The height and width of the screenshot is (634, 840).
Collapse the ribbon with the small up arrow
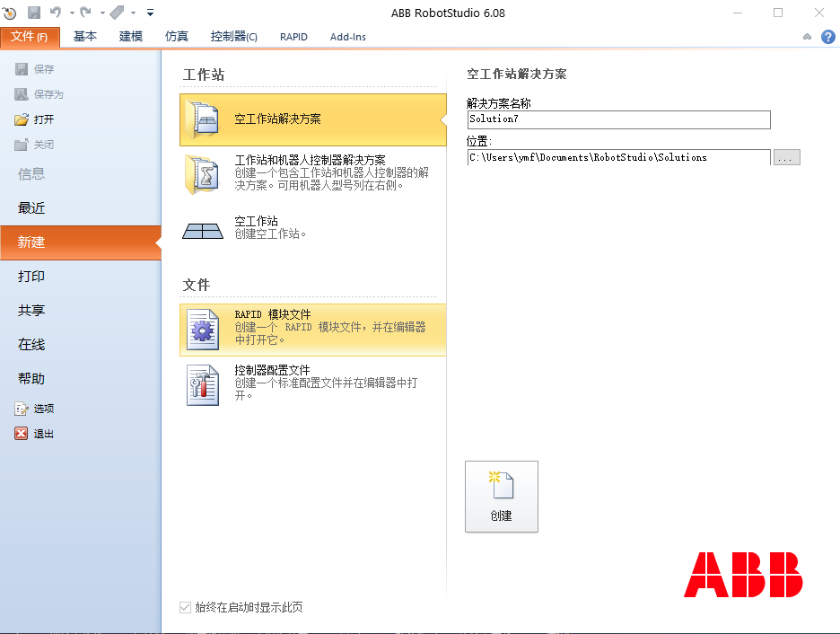pyautogui.click(x=808, y=37)
